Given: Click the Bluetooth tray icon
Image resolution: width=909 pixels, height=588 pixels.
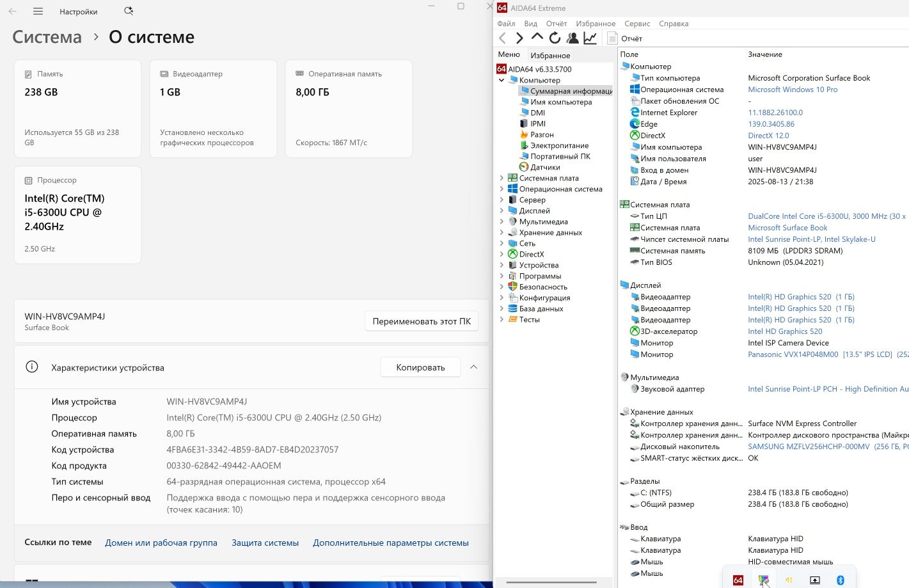Looking at the screenshot, I should [841, 580].
